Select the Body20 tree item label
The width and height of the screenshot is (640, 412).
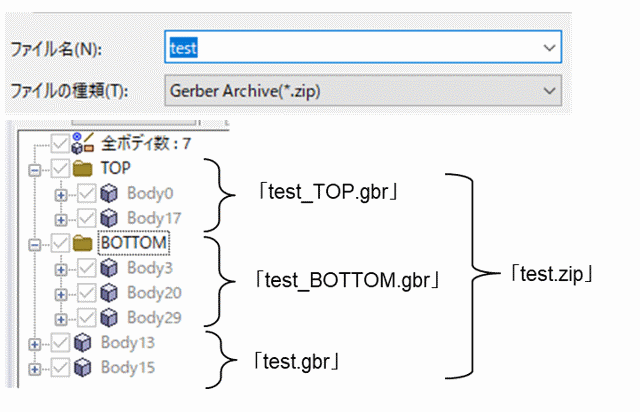(x=154, y=293)
